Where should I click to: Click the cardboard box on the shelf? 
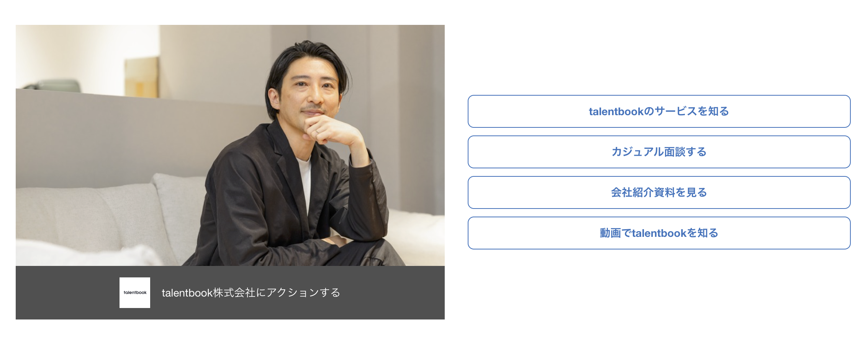coord(142,77)
